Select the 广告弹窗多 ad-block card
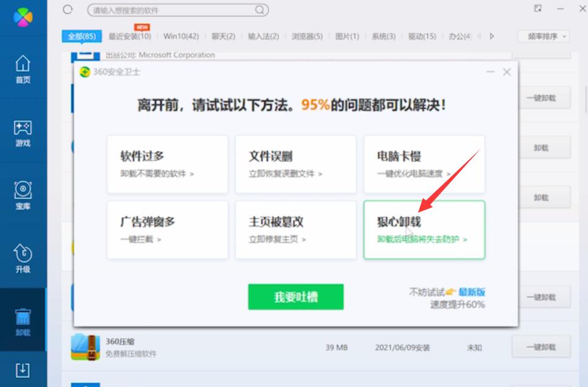Screen dimensions: 588x387 pyautogui.click(x=167, y=230)
